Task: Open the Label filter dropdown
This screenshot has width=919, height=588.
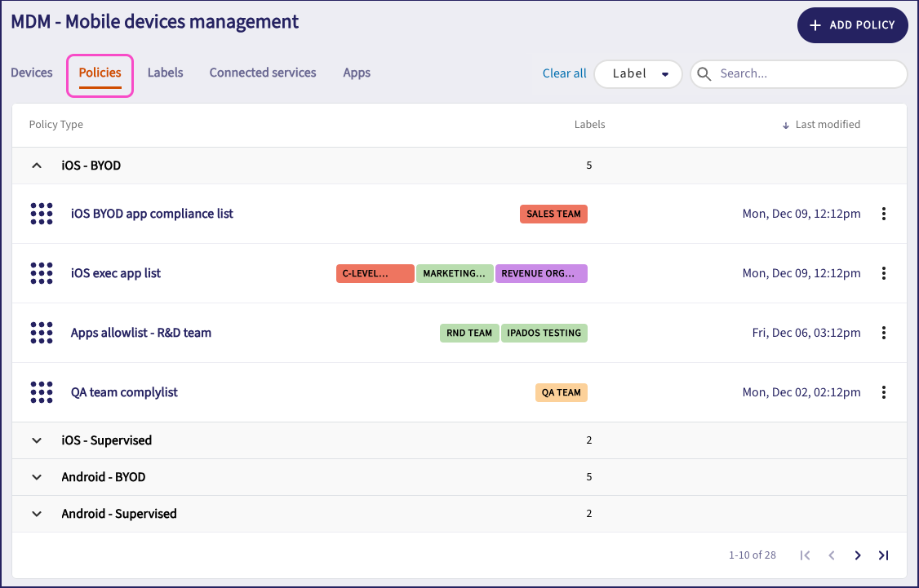Action: click(x=638, y=73)
